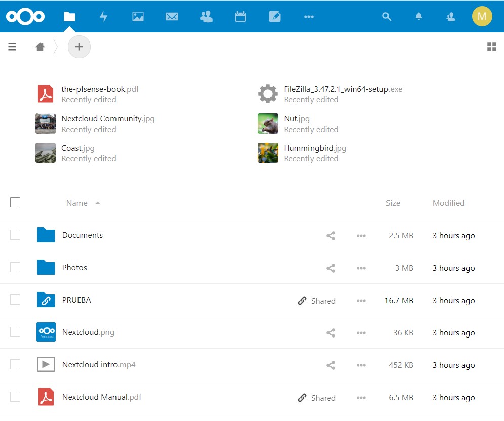Open more actions for PRUEBA

pyautogui.click(x=361, y=301)
